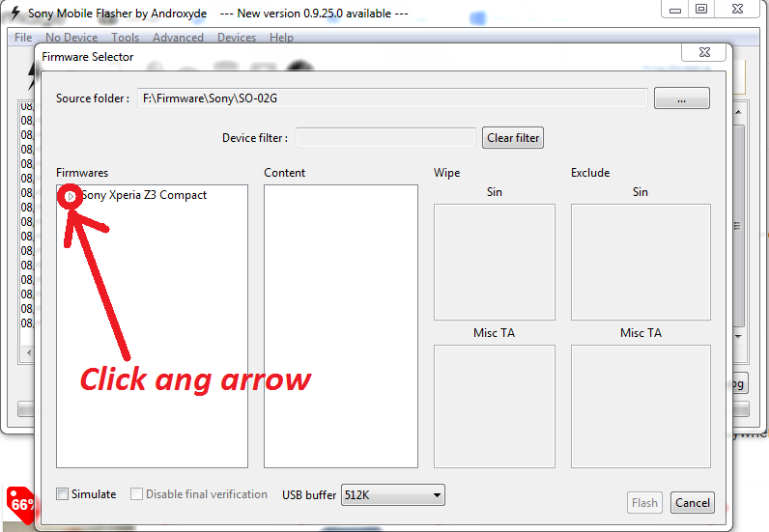The image size is (769, 532).
Task: Minimize the Sony Mobile Flasher window
Action: 675,10
